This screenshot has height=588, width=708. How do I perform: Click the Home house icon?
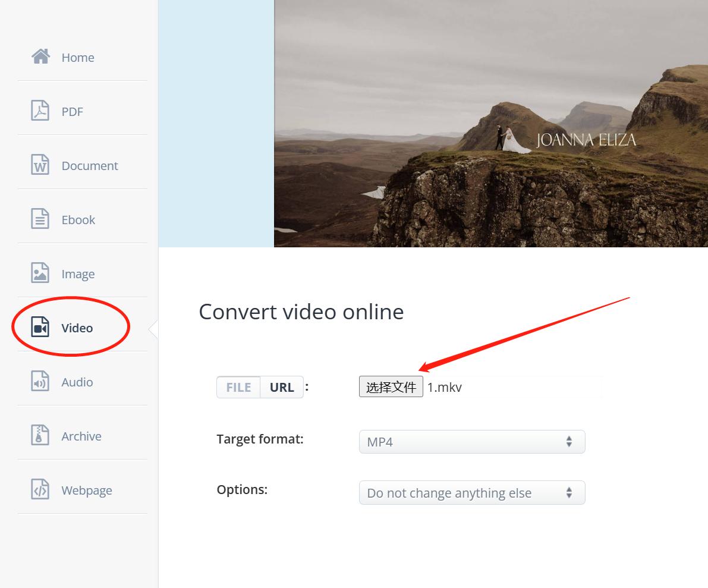click(40, 57)
